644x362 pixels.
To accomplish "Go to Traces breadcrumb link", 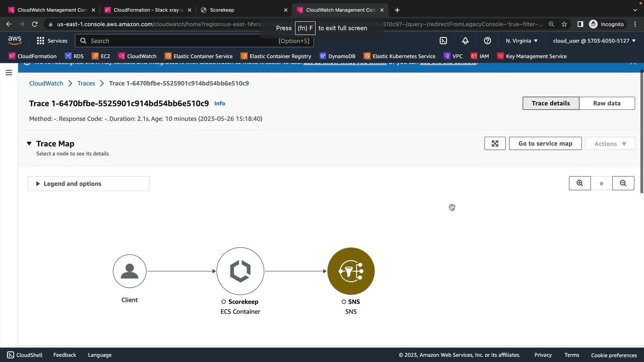I will (86, 83).
